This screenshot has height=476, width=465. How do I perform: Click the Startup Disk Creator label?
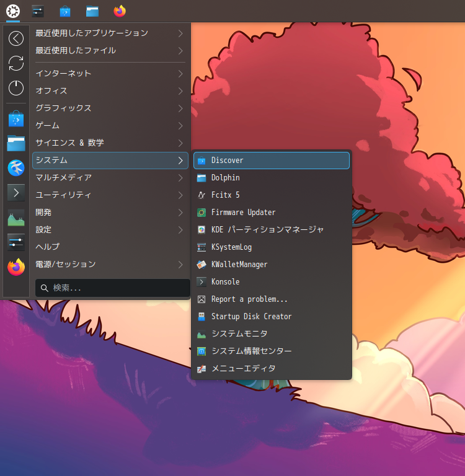click(x=252, y=317)
